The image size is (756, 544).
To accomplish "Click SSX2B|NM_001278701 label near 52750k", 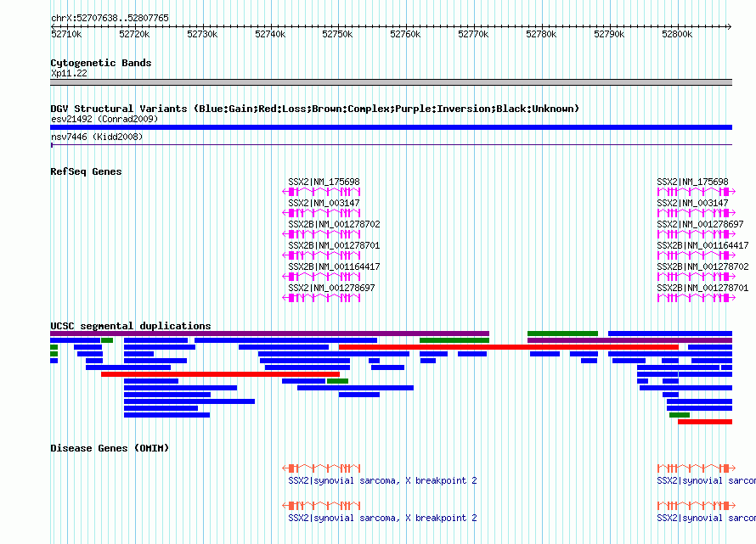I will (334, 246).
